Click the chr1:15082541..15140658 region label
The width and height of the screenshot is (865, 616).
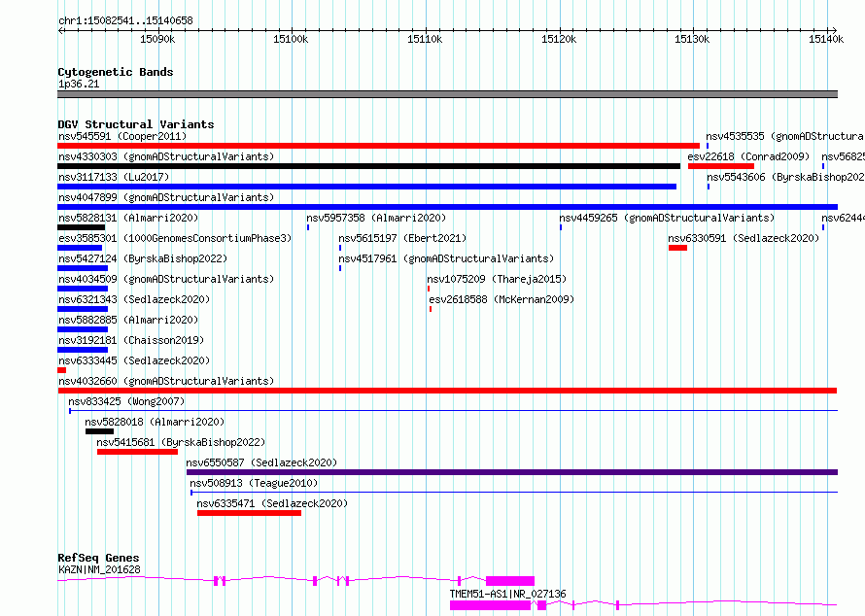coord(125,20)
